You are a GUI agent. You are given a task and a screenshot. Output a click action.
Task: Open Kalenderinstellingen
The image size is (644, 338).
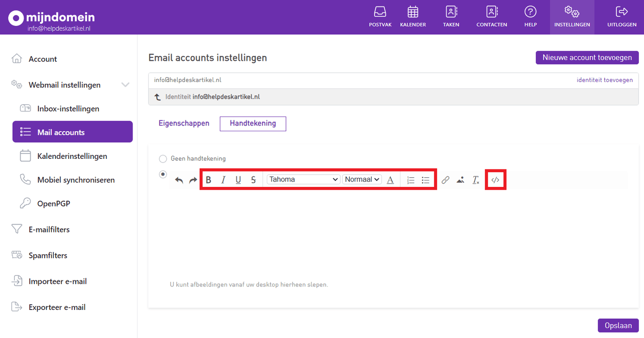73,156
